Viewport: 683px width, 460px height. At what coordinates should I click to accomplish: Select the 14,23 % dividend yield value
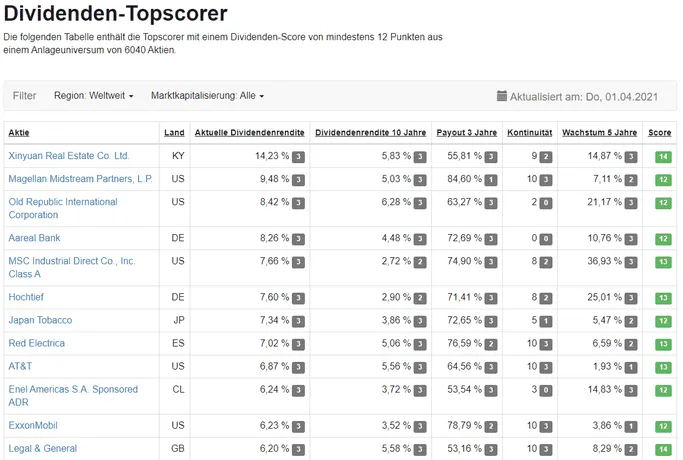[272, 156]
